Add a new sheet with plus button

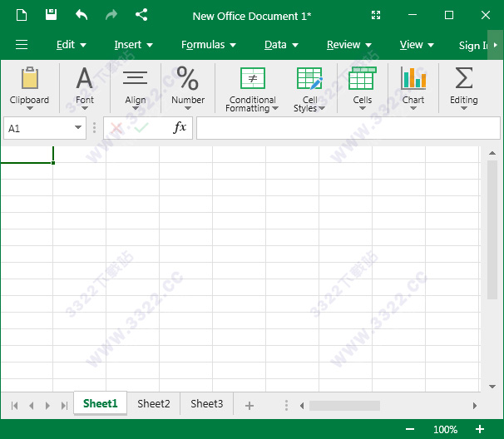tap(249, 405)
